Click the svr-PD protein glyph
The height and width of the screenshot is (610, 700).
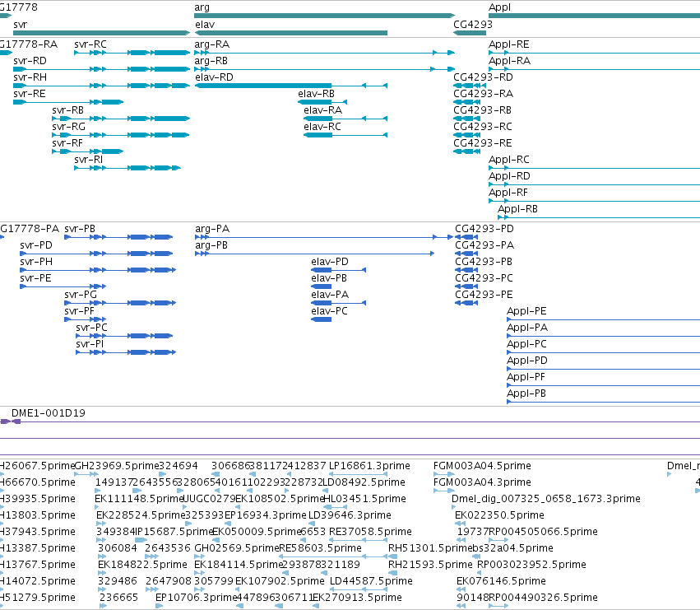[x=96, y=254]
